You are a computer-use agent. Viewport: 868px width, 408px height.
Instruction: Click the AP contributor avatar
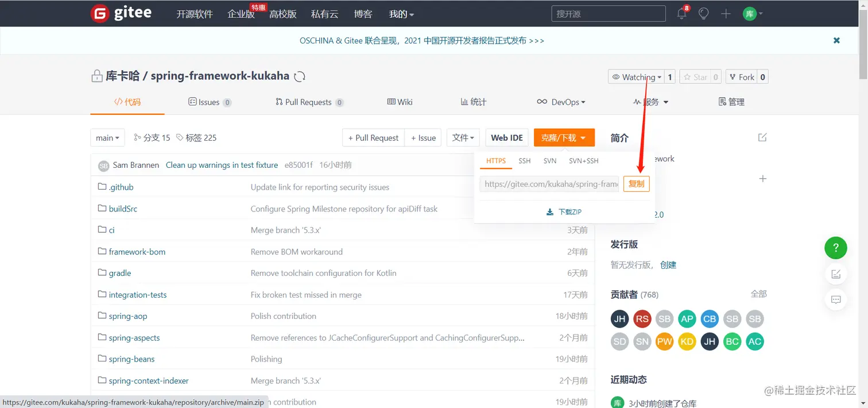pos(687,319)
